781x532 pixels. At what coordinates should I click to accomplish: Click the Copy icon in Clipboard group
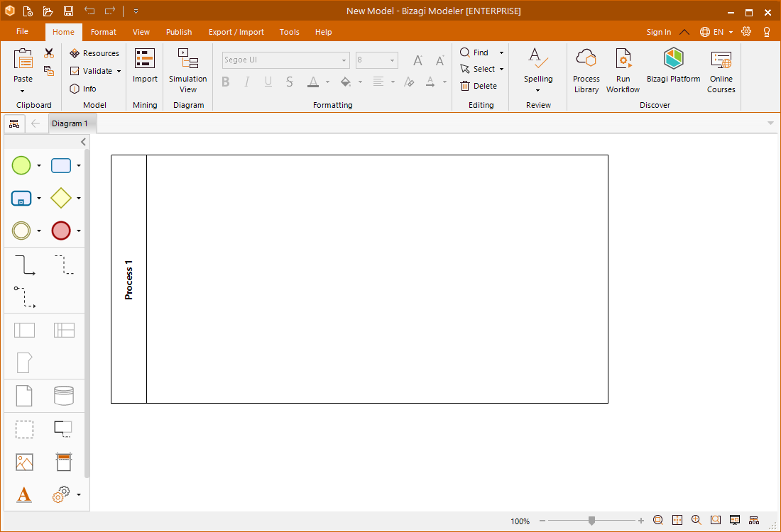coord(49,71)
